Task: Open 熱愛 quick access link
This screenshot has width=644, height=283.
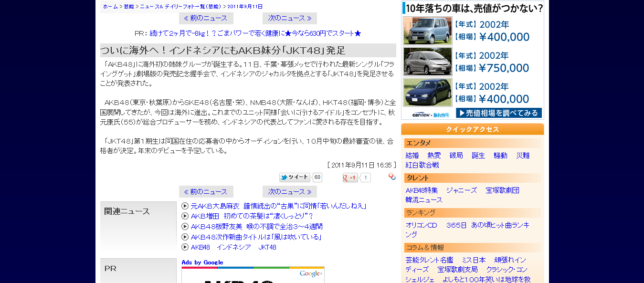Action: [434, 156]
